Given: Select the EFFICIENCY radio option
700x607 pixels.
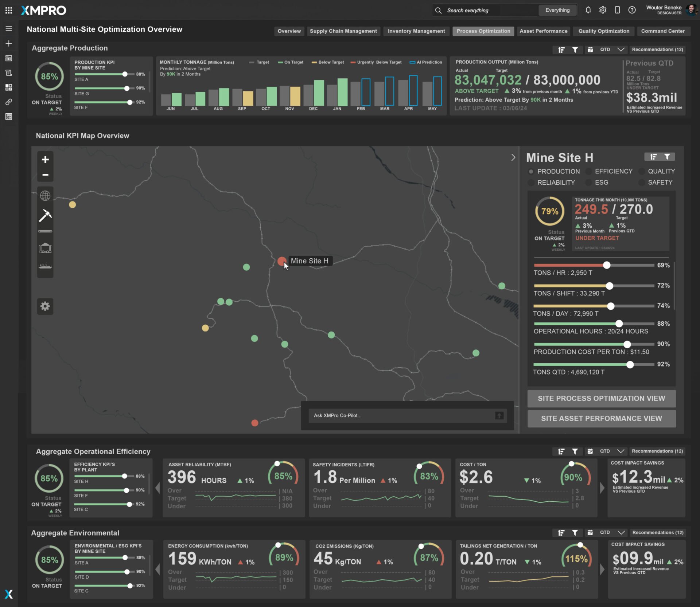Looking at the screenshot, I should click(588, 171).
